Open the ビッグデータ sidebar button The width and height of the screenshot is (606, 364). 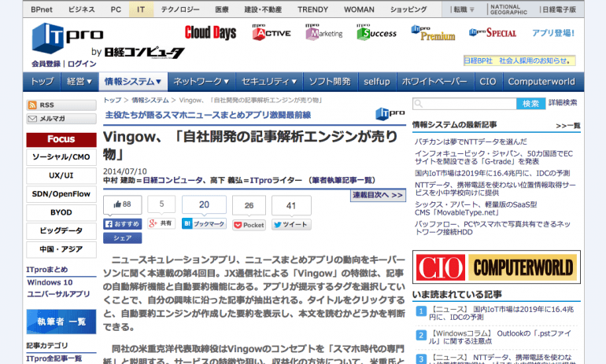click(x=61, y=231)
